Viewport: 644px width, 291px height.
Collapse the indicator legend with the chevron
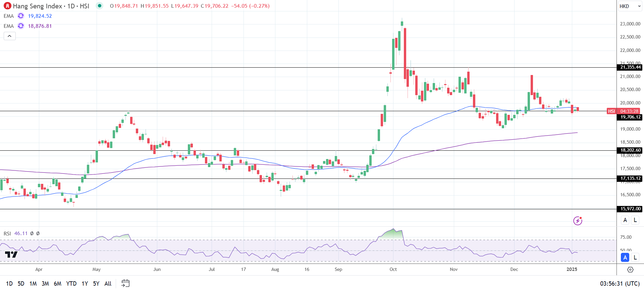(10, 36)
